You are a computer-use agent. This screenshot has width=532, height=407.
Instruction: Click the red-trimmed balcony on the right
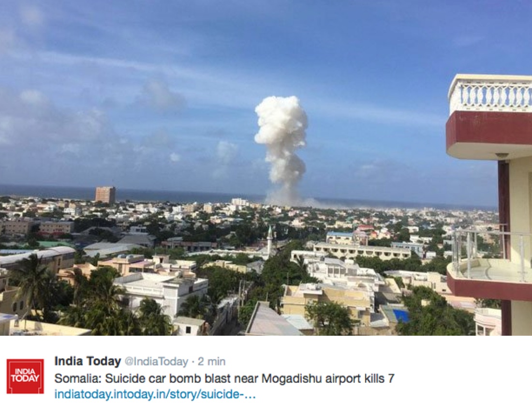(x=489, y=135)
